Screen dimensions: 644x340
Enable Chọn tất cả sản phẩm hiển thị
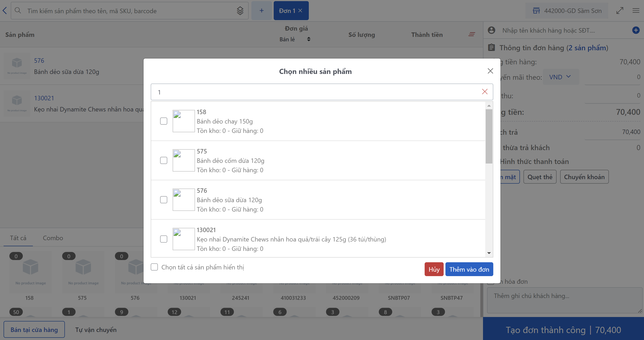(154, 267)
